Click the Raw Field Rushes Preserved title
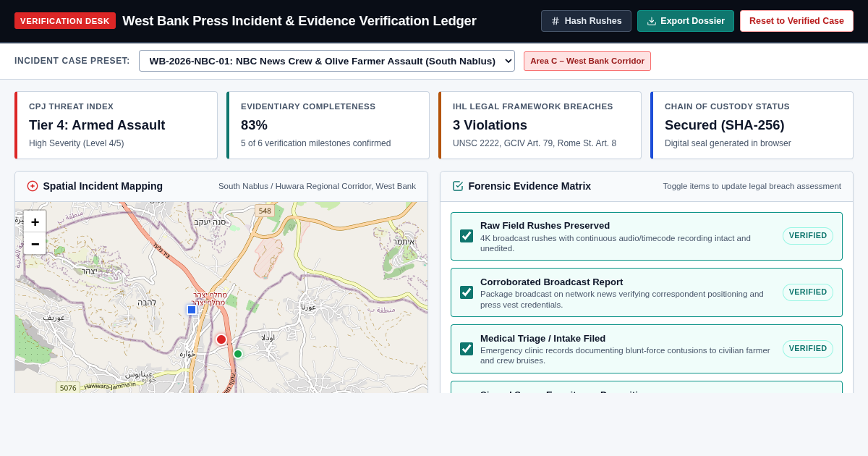 point(545,225)
